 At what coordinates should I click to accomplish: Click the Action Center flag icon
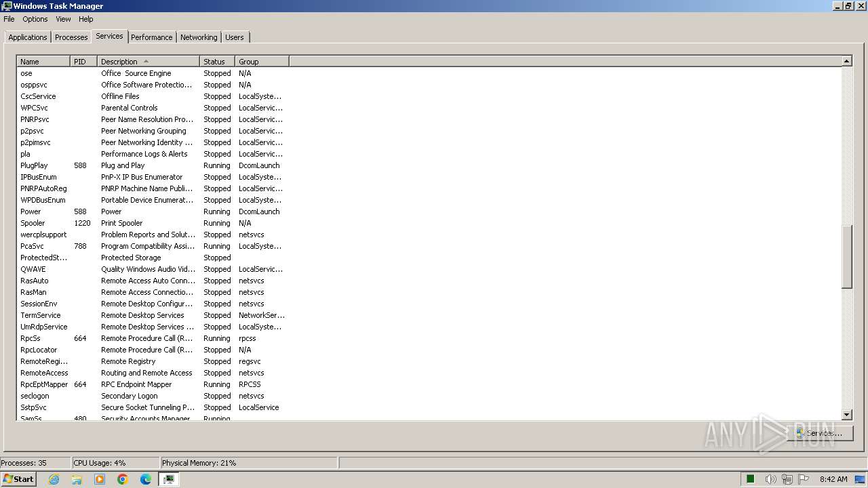pyautogui.click(x=804, y=479)
